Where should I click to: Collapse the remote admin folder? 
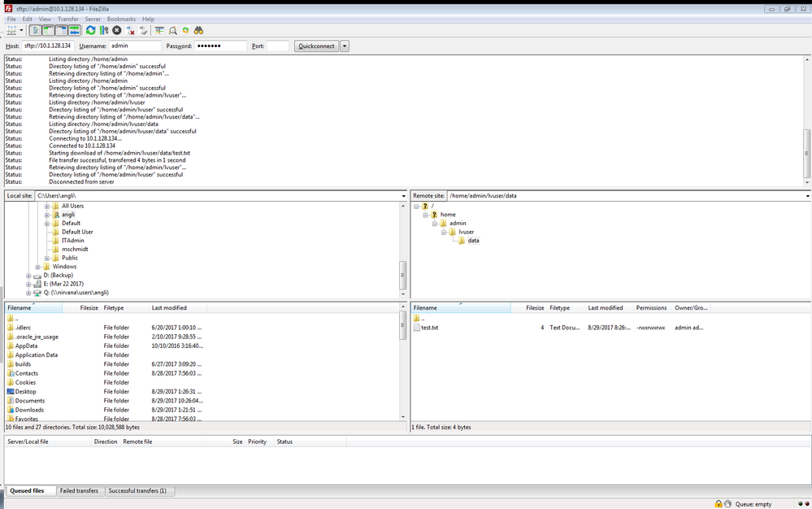(435, 224)
